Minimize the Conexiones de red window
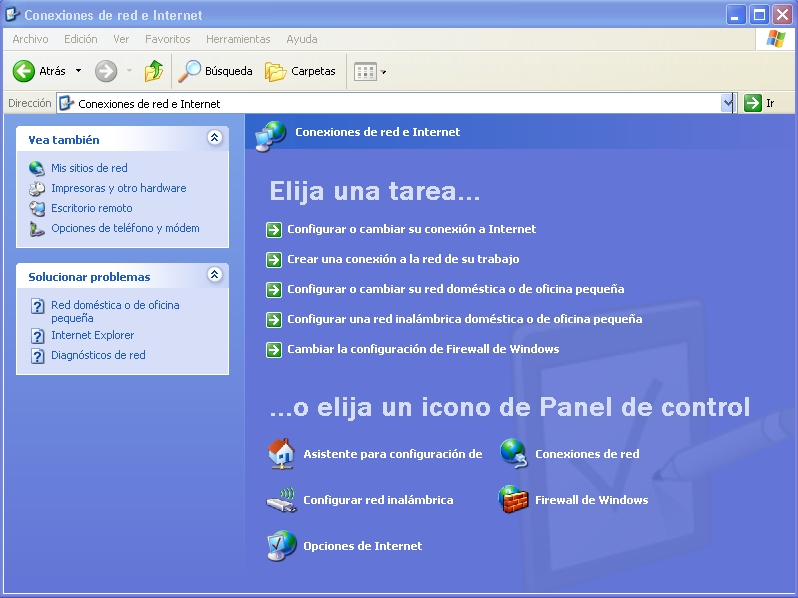The height and width of the screenshot is (598, 798). point(735,15)
